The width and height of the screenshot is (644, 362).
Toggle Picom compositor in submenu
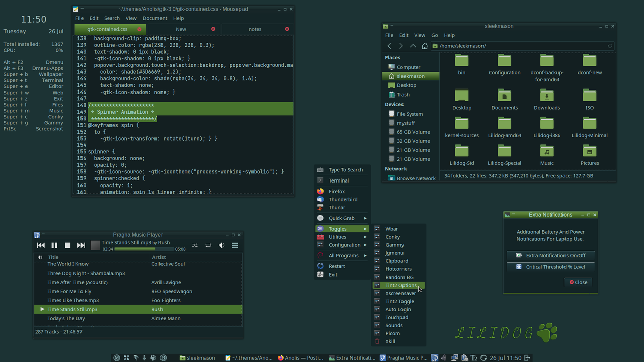399,333
